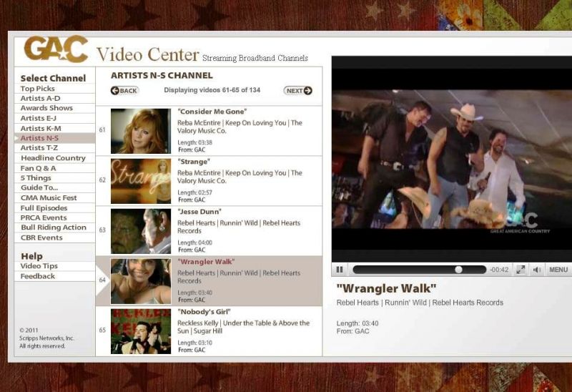
Task: Select the Bull Riding Action channel
Action: click(54, 227)
